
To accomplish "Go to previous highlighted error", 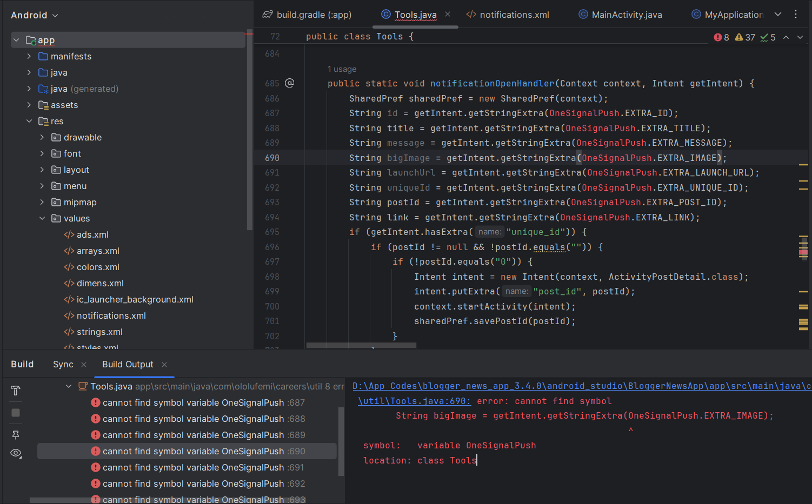I will tap(786, 37).
